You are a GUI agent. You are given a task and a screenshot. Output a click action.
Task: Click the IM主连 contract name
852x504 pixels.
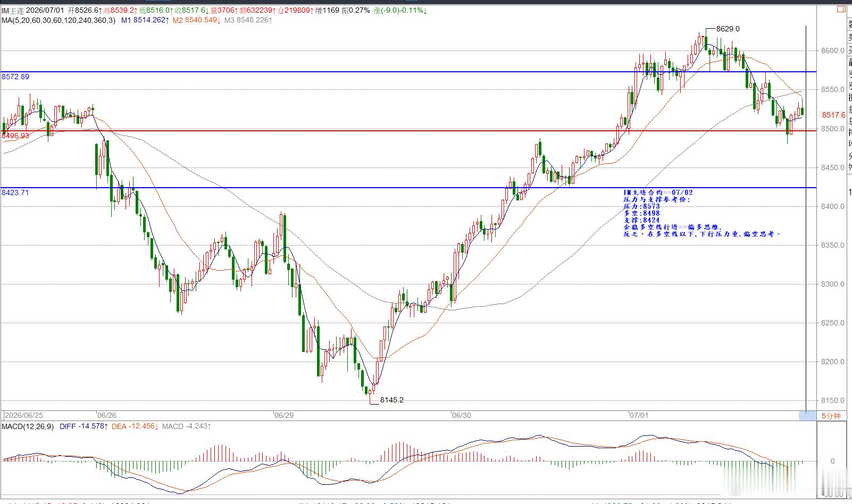coord(12,11)
